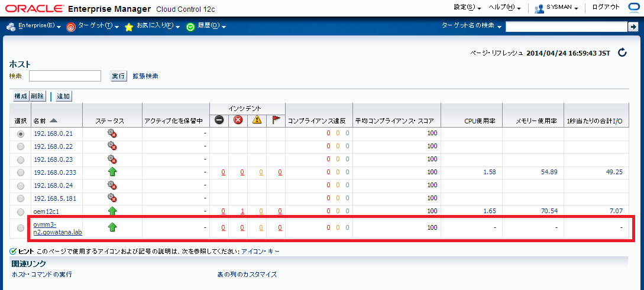This screenshot has height=290, width=644.
Task: Select radio button for host oem12c1
Action: tap(21, 211)
